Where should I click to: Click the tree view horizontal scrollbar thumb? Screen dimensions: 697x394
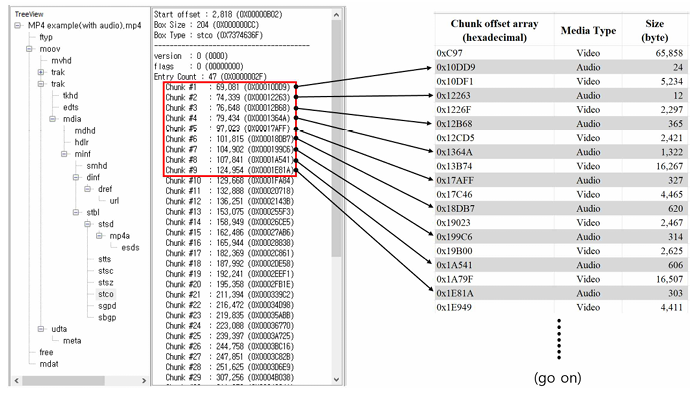[x=64, y=381]
